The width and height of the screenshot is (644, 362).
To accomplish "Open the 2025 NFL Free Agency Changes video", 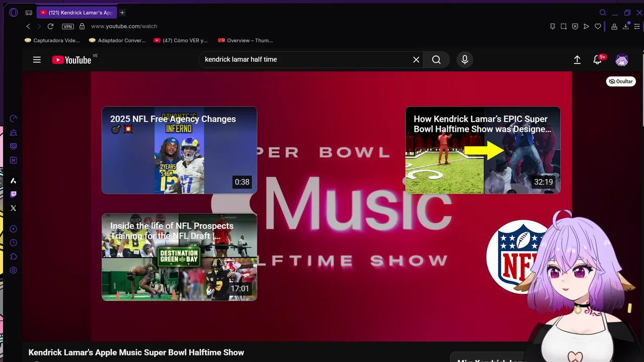I will [x=179, y=150].
